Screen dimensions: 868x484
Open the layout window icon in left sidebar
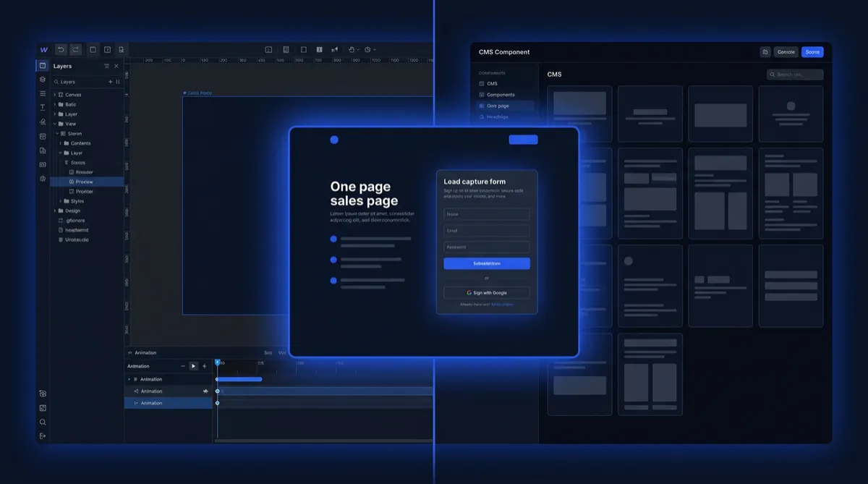(43, 136)
